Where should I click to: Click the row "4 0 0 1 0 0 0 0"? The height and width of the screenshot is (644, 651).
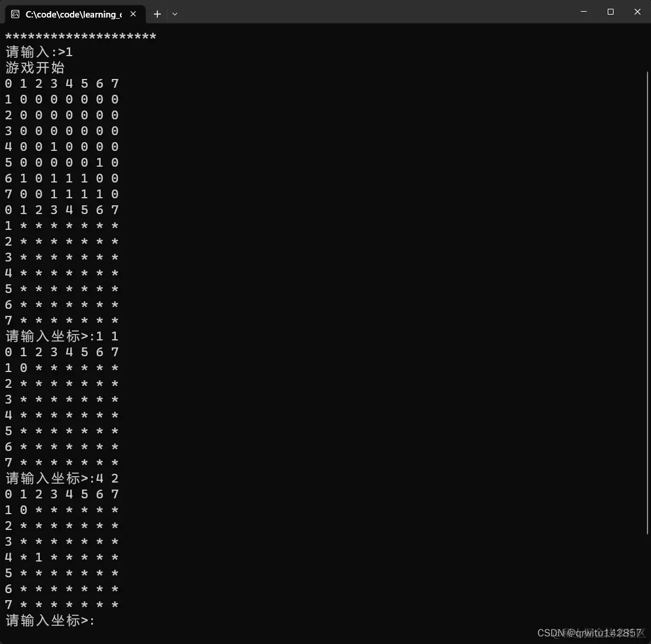(x=62, y=147)
